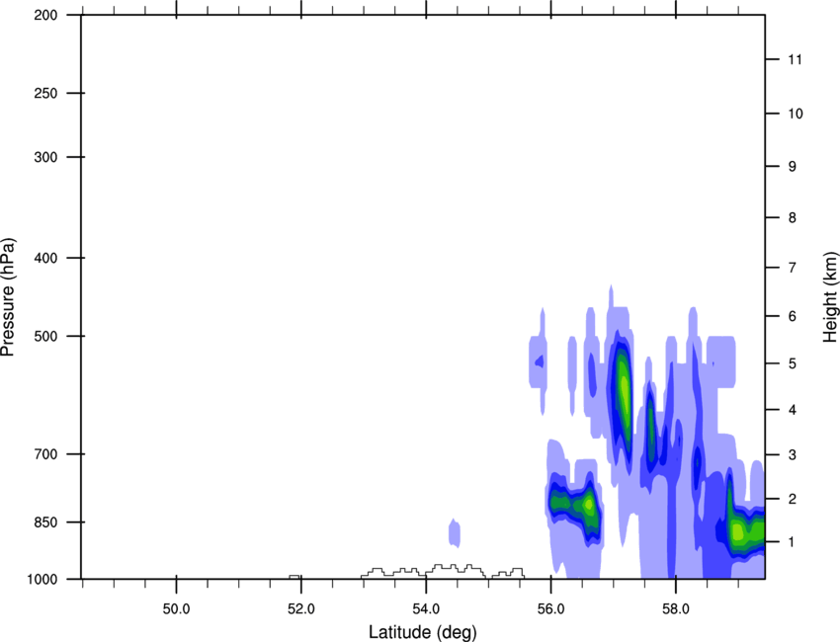Image resolution: width=840 pixels, height=642 pixels.
Task: Click the 'Latitude (deg)' axis title
Action: (x=422, y=632)
